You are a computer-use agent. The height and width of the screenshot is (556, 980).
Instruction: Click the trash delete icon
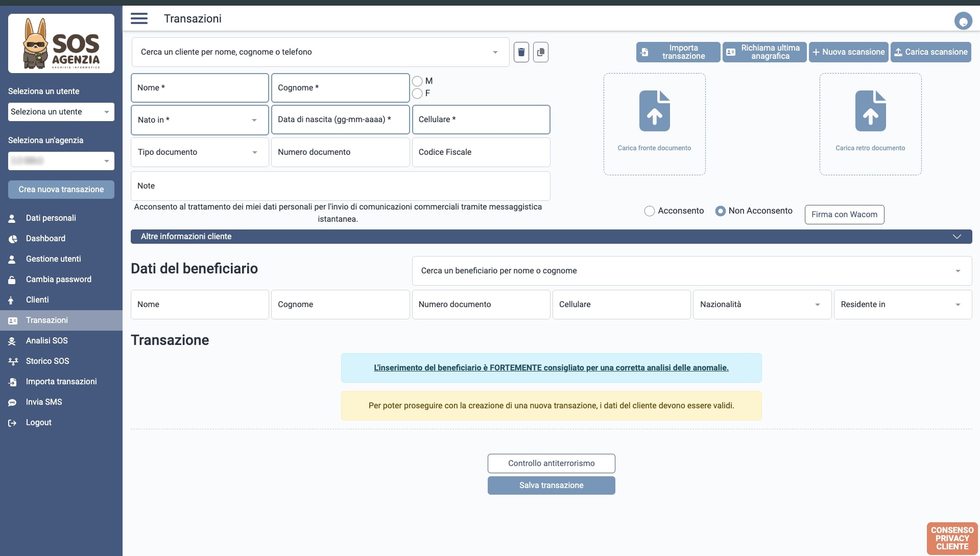pos(521,52)
